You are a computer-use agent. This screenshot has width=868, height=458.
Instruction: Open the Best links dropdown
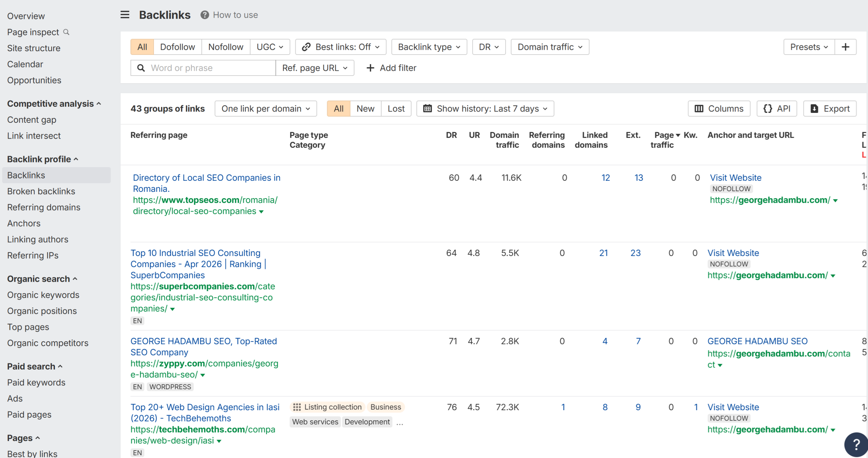pyautogui.click(x=340, y=47)
